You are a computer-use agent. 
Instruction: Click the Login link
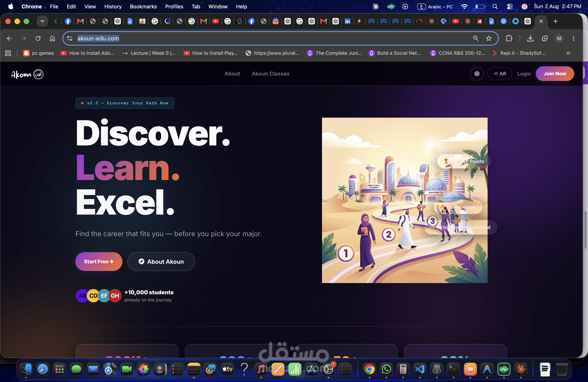[x=524, y=74]
